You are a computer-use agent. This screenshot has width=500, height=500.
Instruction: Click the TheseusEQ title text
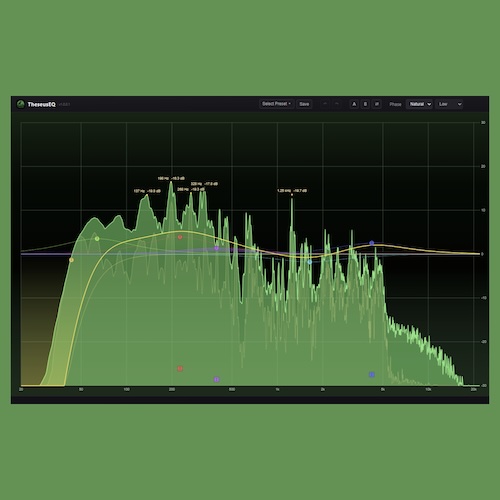42,104
